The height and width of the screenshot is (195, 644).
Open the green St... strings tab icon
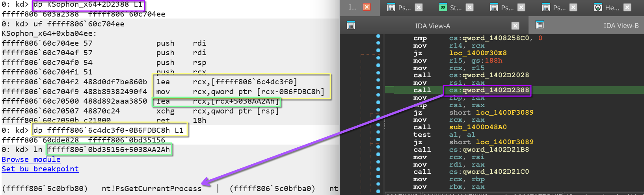[443, 7]
